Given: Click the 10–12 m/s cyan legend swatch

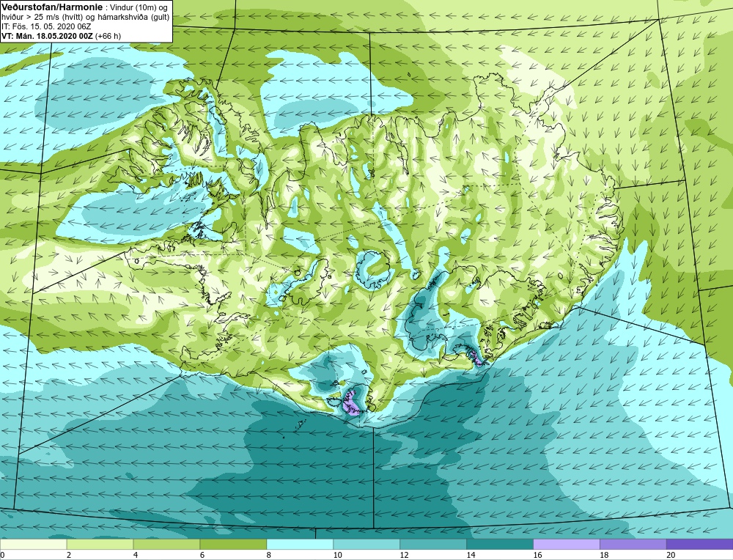Looking at the screenshot, I should tap(366, 544).
